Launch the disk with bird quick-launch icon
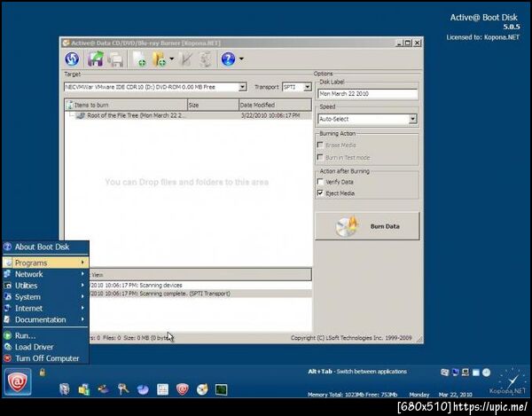Screen dimensions: 532x416 [x=103, y=389]
